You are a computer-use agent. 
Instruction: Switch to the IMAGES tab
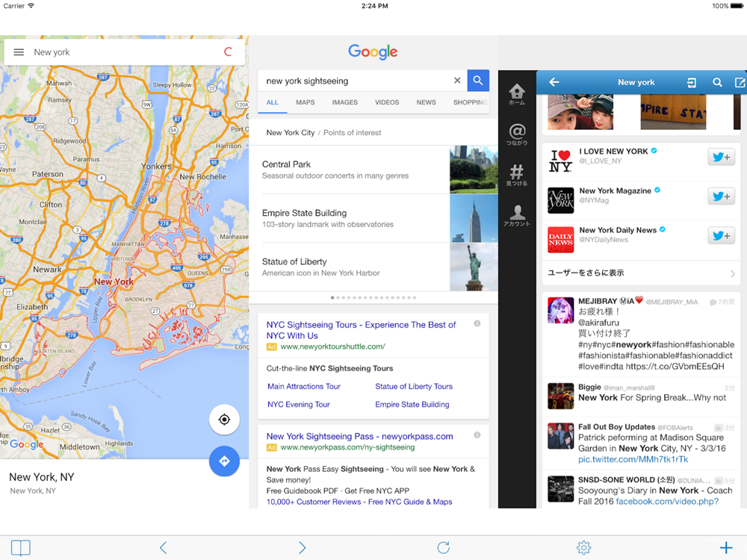click(x=344, y=102)
